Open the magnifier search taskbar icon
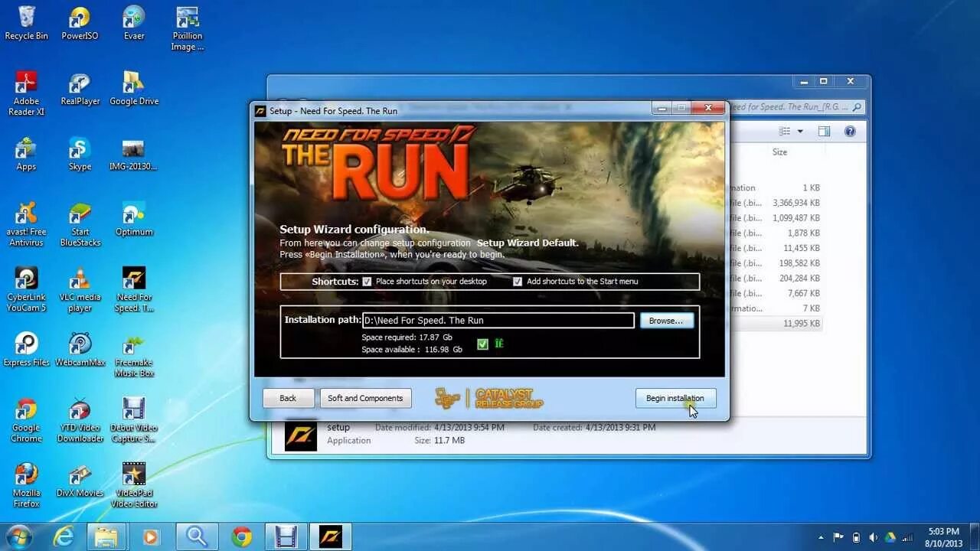Image resolution: width=980 pixels, height=551 pixels. tap(197, 537)
